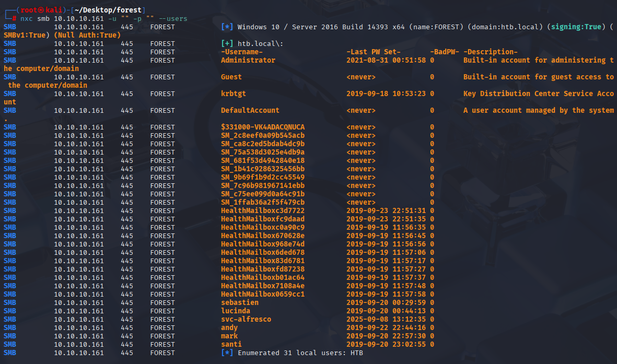Viewport: 617px width, 364px height.
Task: Select svc-alfresco password date 2025-09-08
Action: click(367, 319)
